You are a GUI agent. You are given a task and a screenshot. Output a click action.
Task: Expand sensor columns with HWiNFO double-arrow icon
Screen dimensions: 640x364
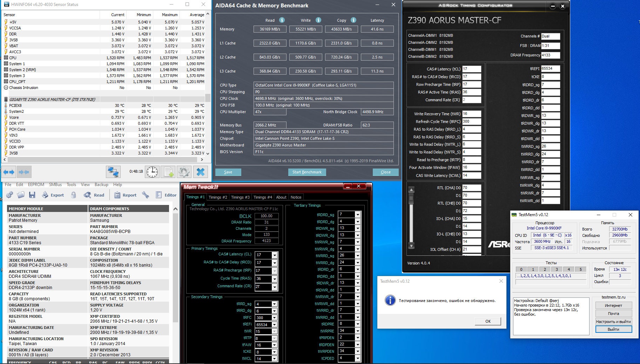pyautogui.click(x=9, y=172)
